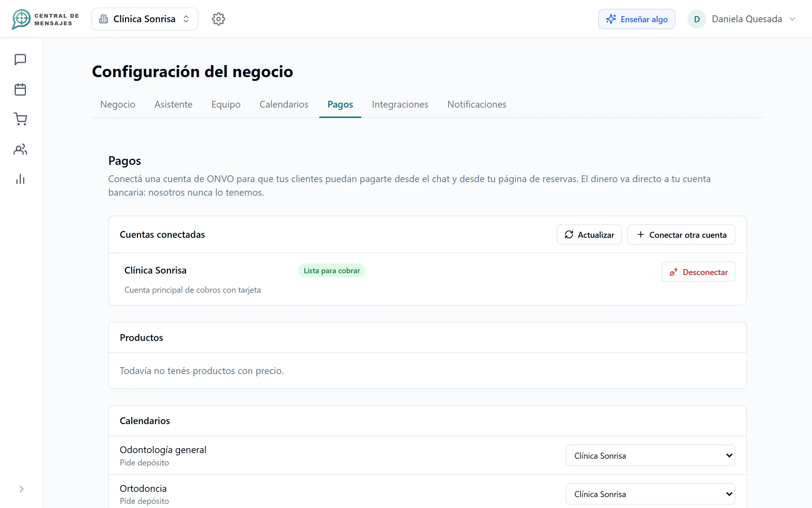Open the contacts people icon in sidebar

click(x=20, y=149)
